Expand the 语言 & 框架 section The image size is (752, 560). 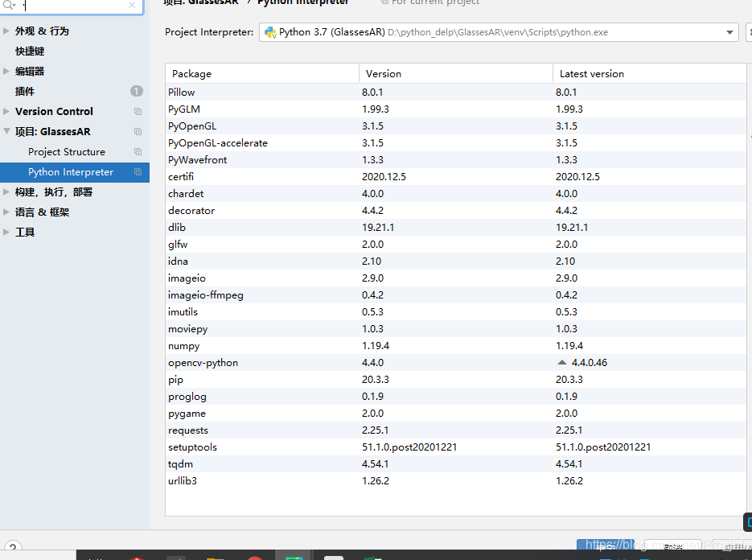coord(6,212)
